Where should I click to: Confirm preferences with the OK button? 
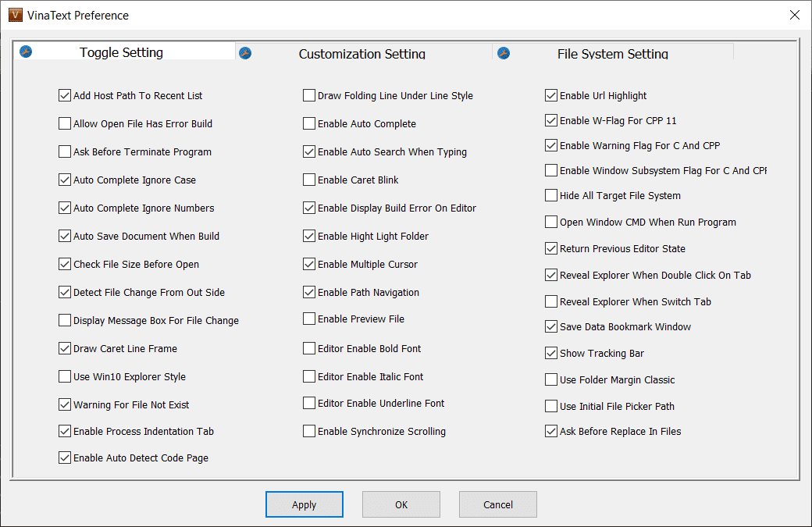pyautogui.click(x=401, y=504)
